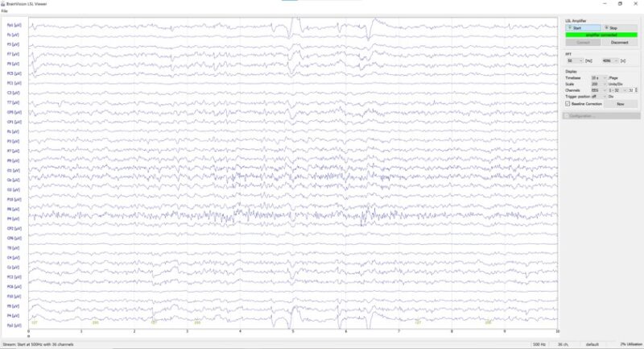Close the LSL Viewer window
This screenshot has width=644, height=349.
(635, 4)
